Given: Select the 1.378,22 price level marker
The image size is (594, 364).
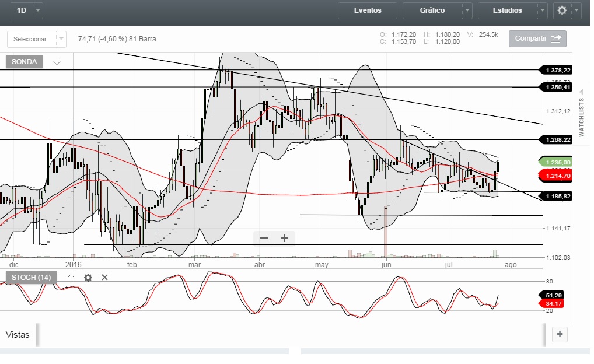Looking at the screenshot, I should point(558,70).
